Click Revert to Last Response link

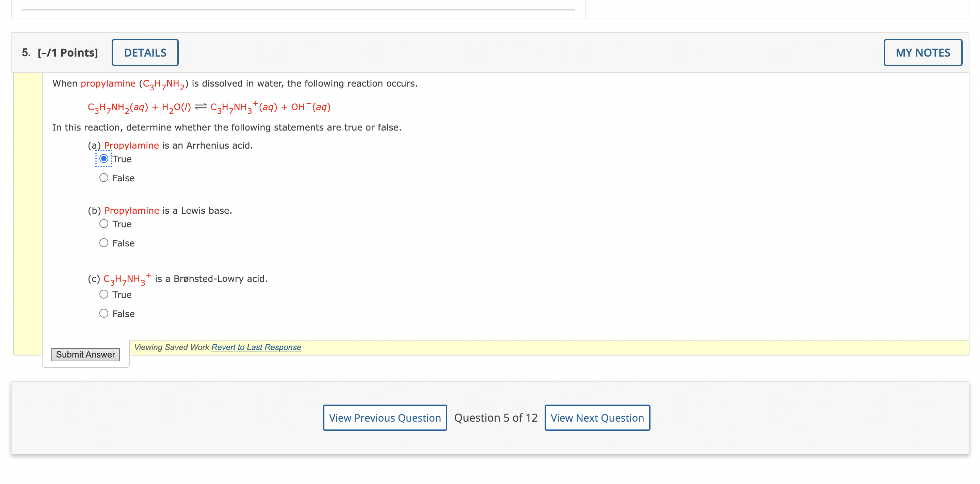coord(256,347)
